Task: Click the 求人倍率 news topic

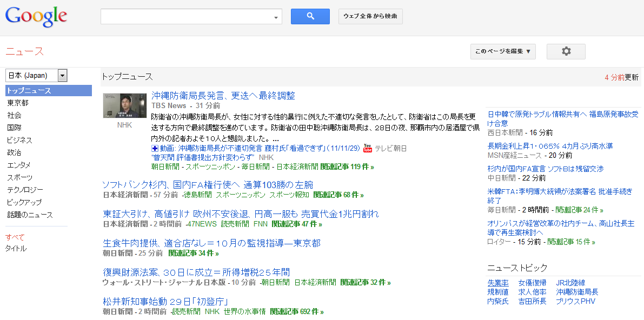Action: tap(532, 292)
